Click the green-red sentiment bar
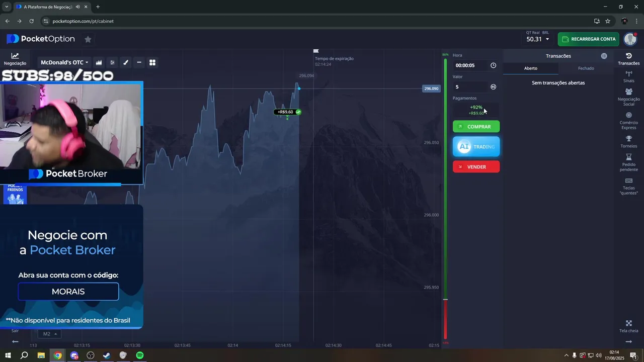This screenshot has width=644, height=362. 445,199
